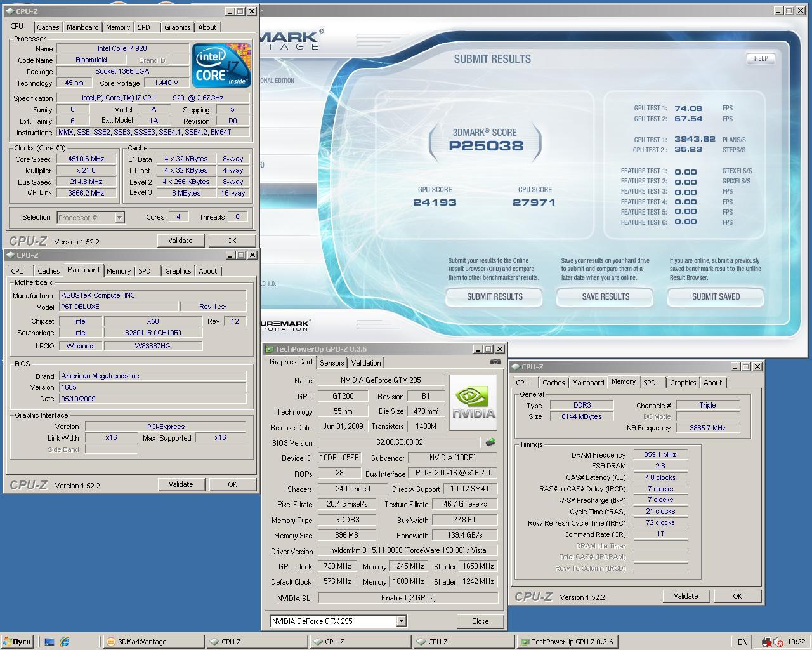Click SUBMIT SAVED button in 3DMark
This screenshot has height=650, width=812.
point(716,296)
